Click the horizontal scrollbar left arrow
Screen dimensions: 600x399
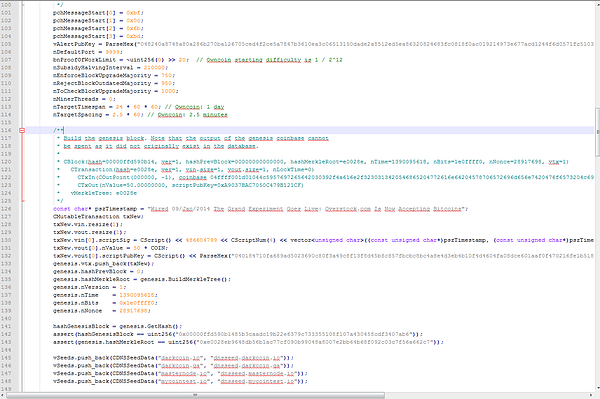click(3, 395)
